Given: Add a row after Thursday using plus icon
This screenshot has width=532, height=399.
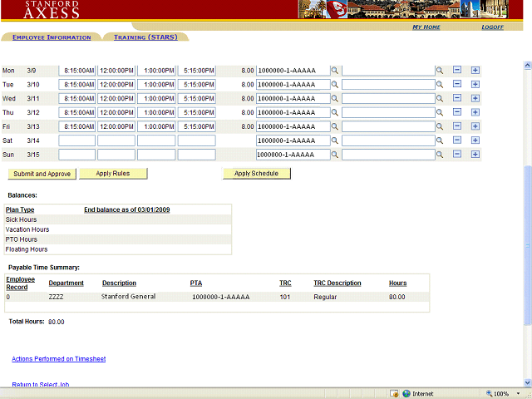Looking at the screenshot, I should [x=475, y=113].
